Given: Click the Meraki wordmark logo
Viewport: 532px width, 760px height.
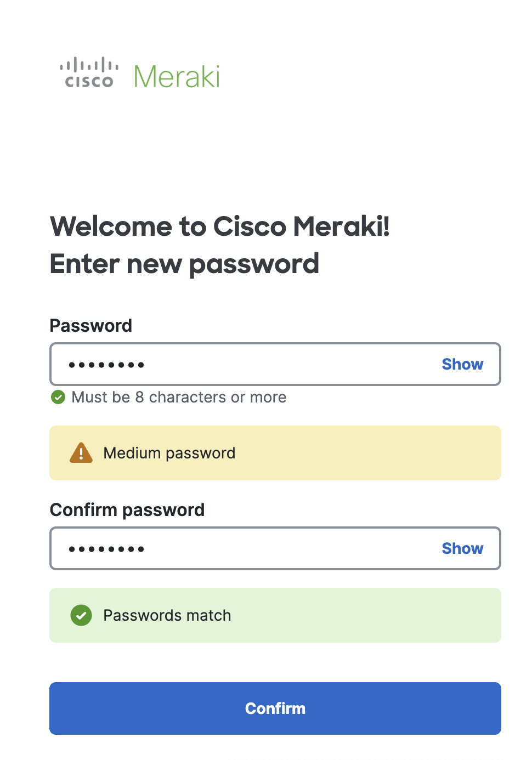Looking at the screenshot, I should tap(177, 77).
